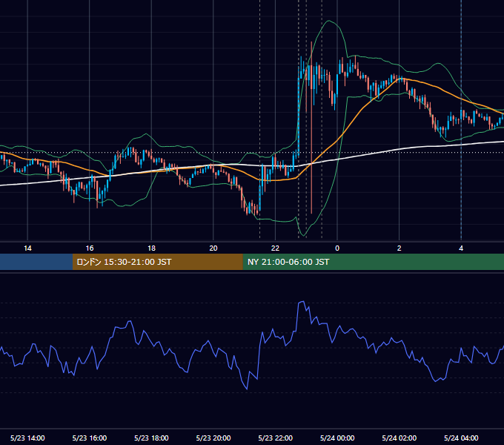The width and height of the screenshot is (504, 445).
Task: Click the 5/23 14:00 time label
Action: coord(27,438)
